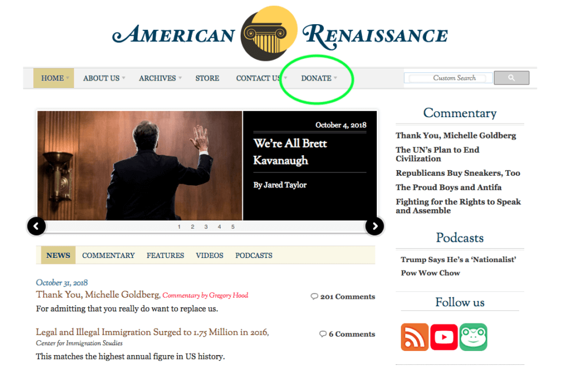Expand the Archives dropdown arrow
The height and width of the screenshot is (370, 588).
pos(180,78)
